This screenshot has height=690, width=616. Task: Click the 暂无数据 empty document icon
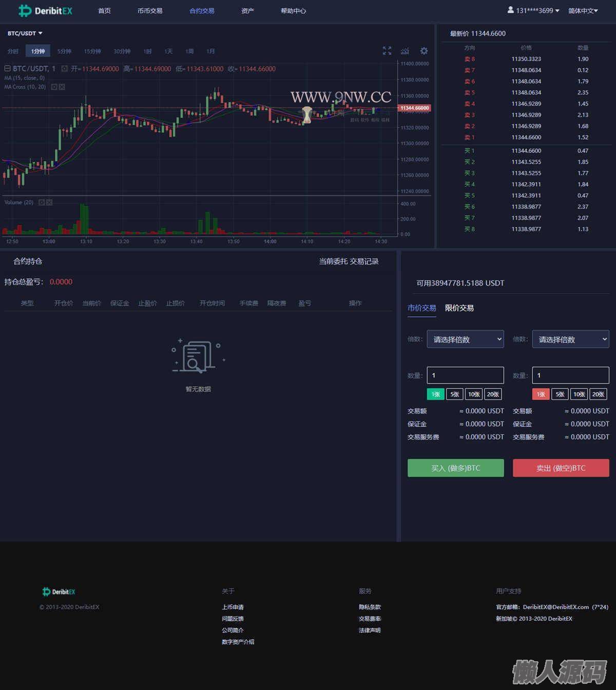198,355
